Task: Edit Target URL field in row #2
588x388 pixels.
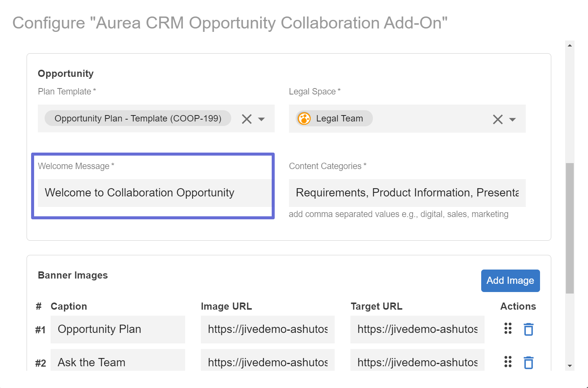Action: point(417,360)
